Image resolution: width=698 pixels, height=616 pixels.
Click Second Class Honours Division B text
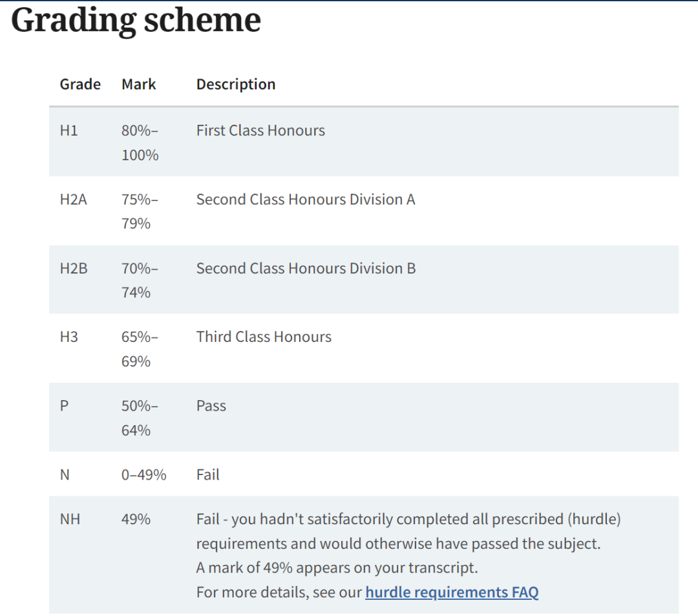pos(306,268)
